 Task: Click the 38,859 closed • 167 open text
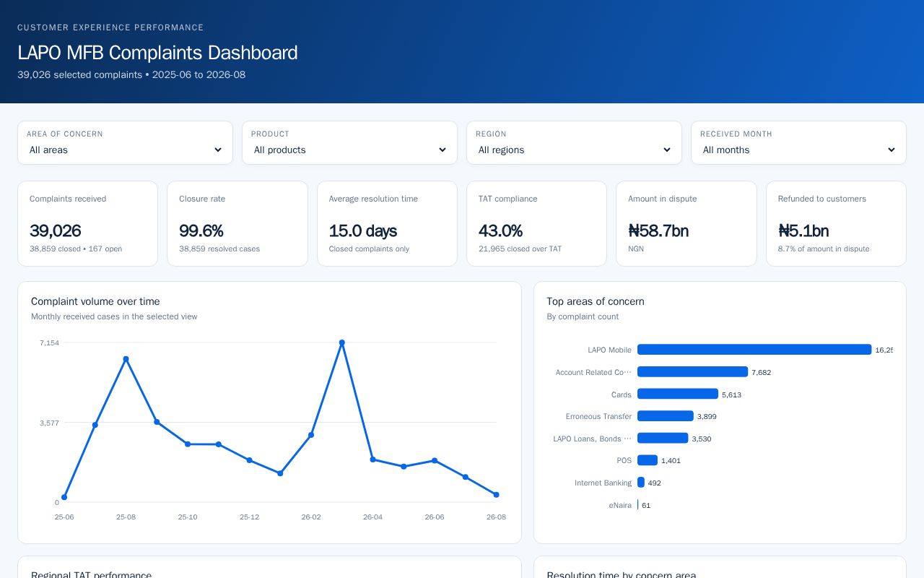tap(76, 249)
